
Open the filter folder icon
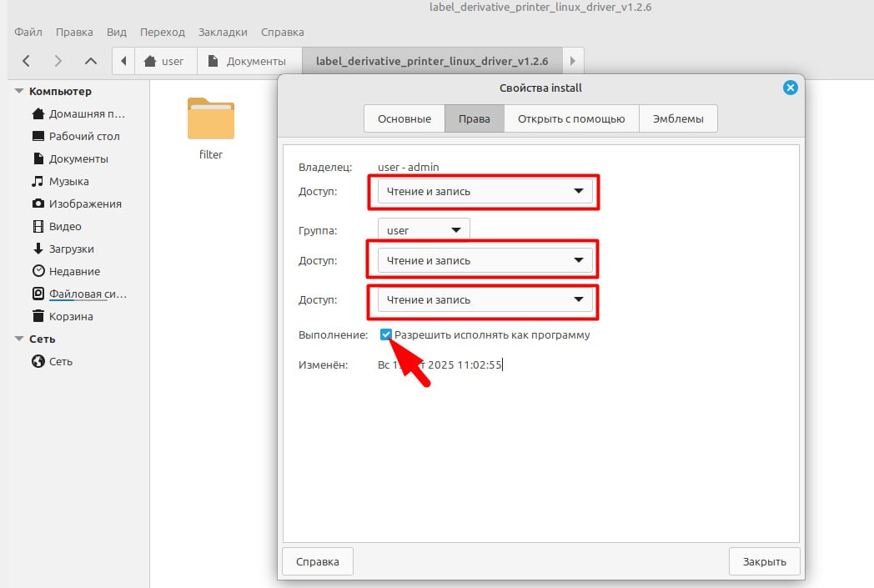tap(211, 119)
